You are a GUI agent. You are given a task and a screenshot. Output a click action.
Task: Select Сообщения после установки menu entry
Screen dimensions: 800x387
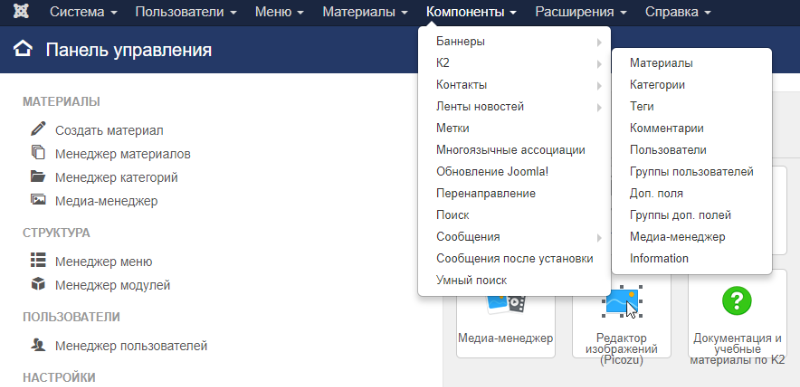click(x=514, y=259)
